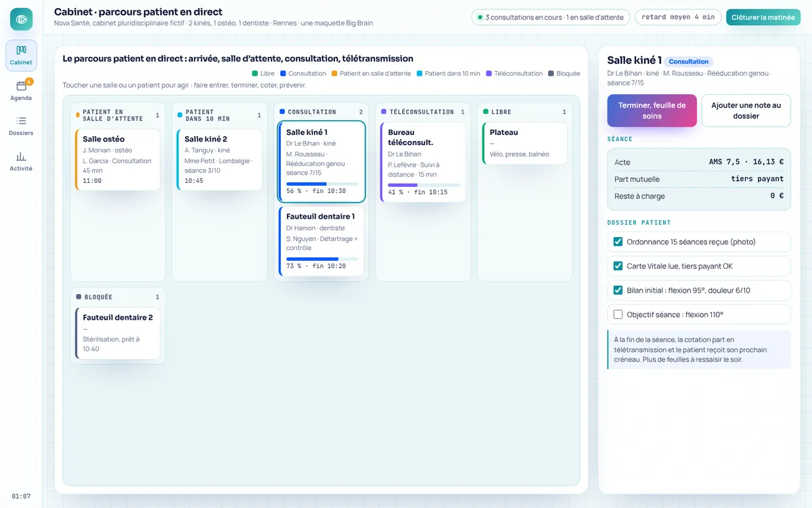
Task: Click the Agenda badge showing 4
Action: (29, 81)
